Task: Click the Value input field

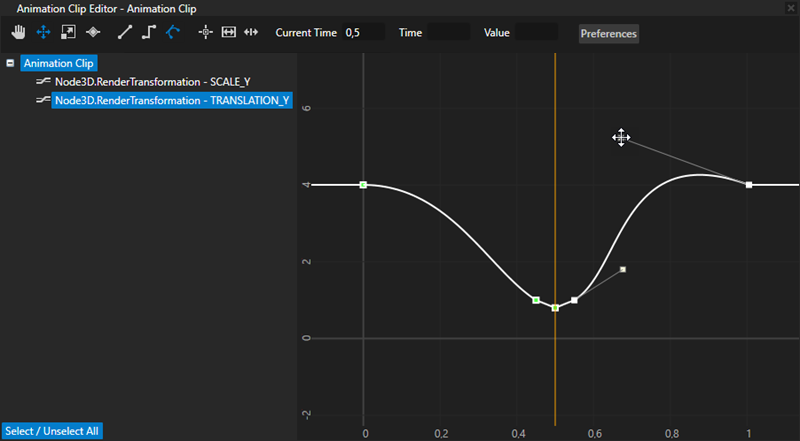Action: pos(536,33)
